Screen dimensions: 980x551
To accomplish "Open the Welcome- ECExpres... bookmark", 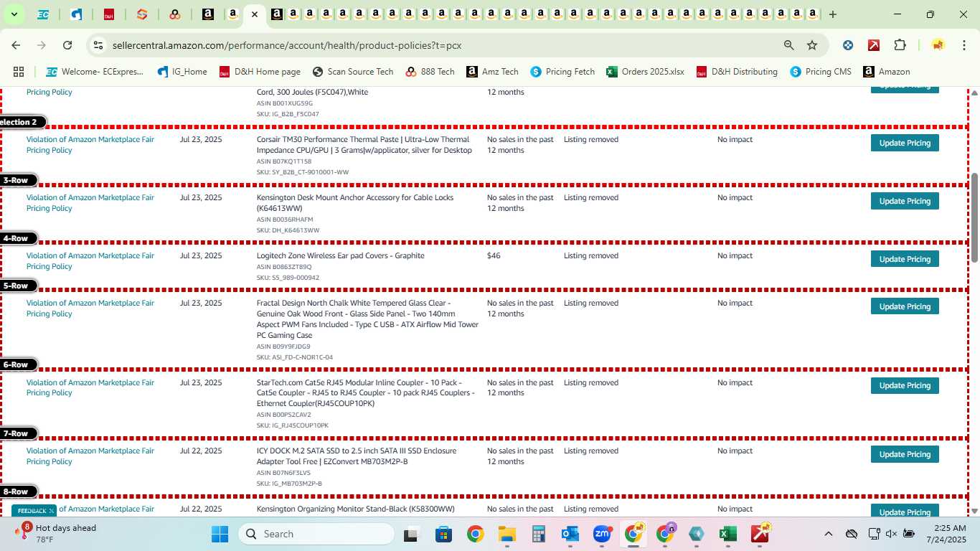I will coord(94,72).
